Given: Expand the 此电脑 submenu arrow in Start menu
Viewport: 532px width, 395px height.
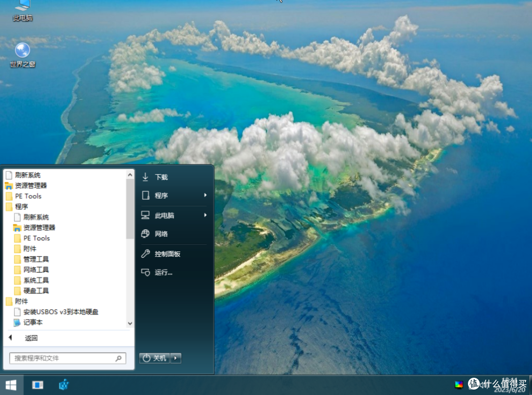Looking at the screenshot, I should 205,215.
